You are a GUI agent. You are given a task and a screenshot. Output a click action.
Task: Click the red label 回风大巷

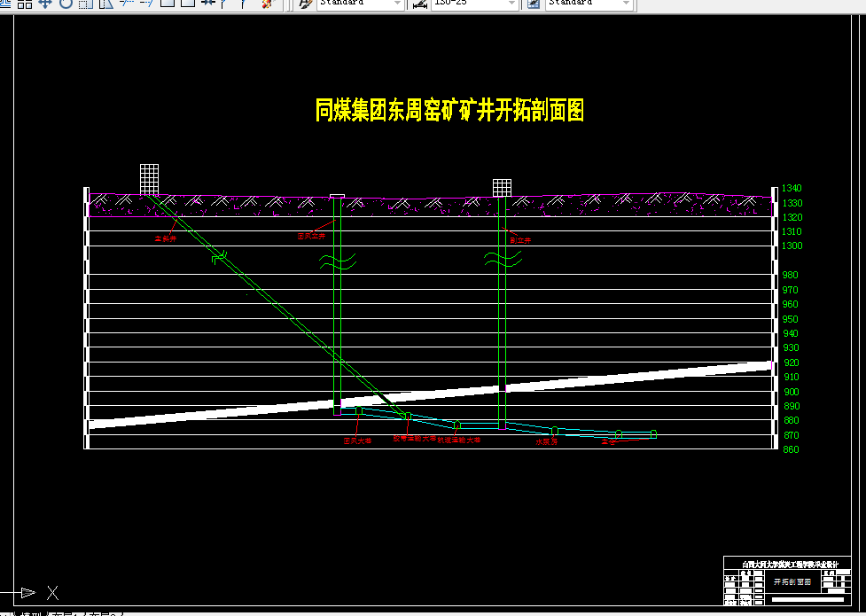click(357, 441)
